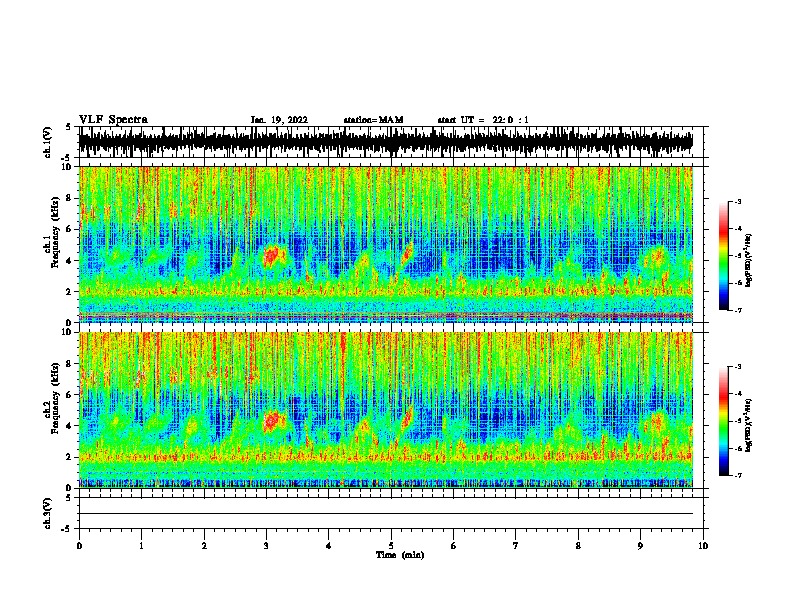The image size is (792, 612).
Task: Click time-axis tick label "0"
Action: [79, 546]
